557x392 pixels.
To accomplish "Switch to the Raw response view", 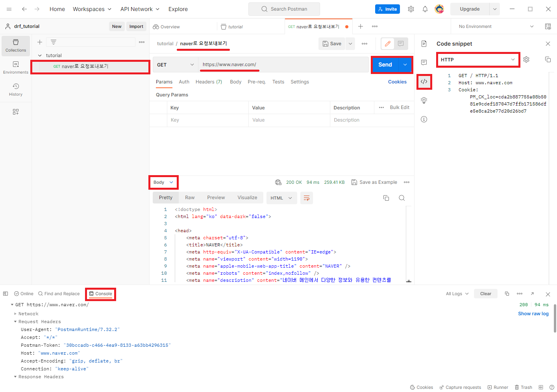I will pos(190,198).
